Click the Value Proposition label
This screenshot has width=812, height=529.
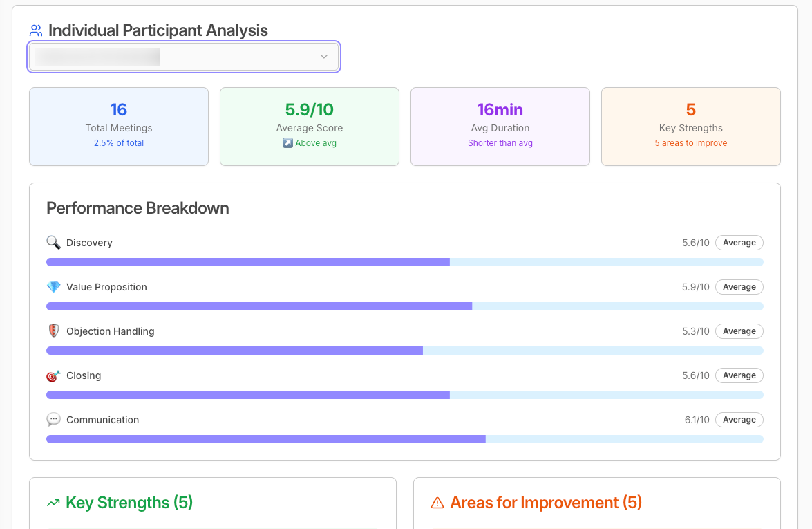(x=106, y=287)
